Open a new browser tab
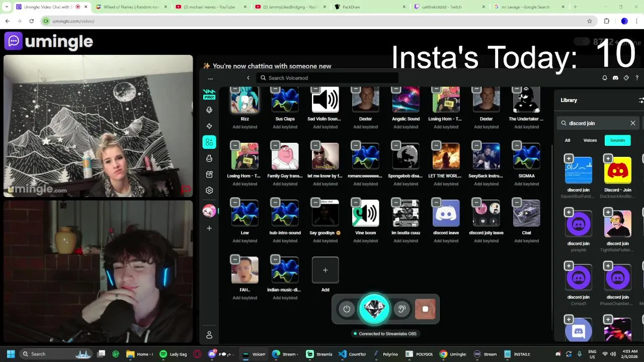644x362 pixels. 575,7
